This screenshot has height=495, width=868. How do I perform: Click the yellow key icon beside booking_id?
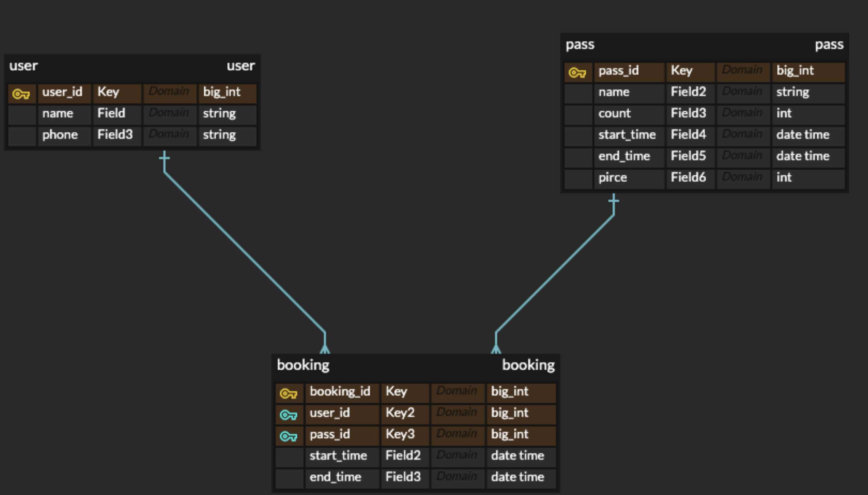click(x=289, y=393)
